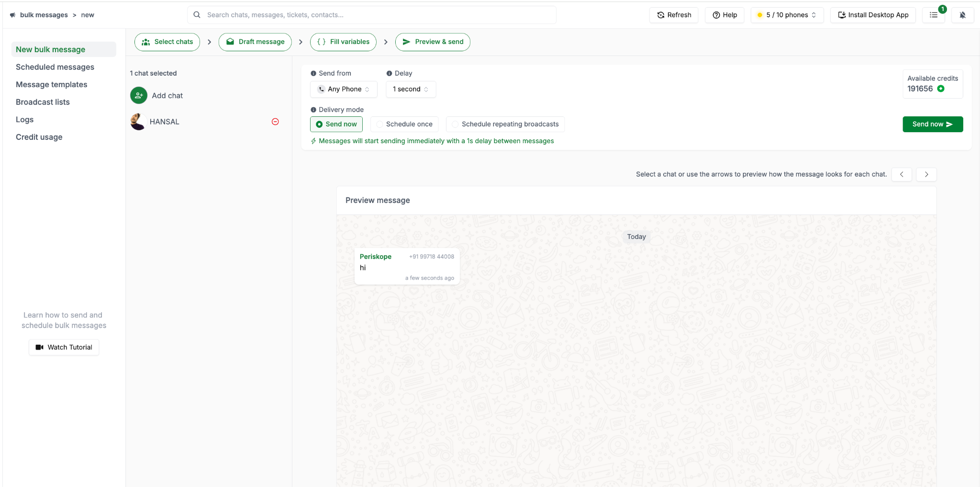Open the 1 second delay dropdown

point(411,89)
